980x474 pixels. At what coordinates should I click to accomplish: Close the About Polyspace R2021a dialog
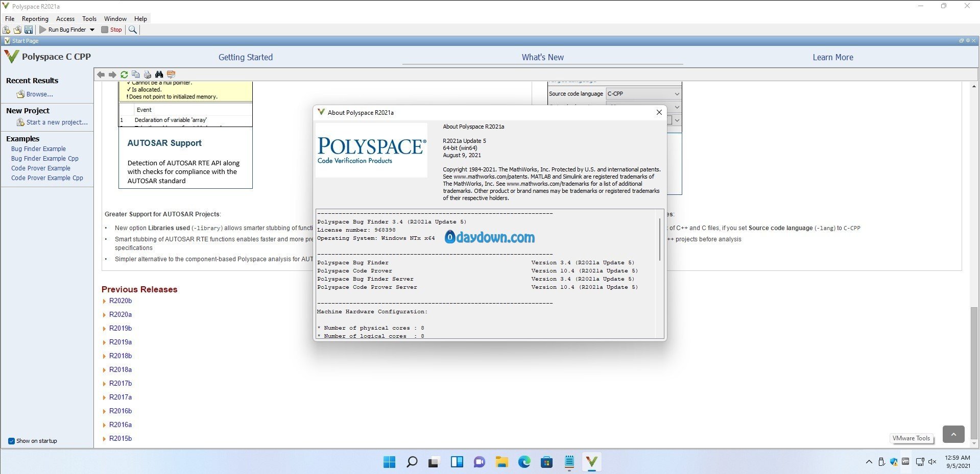coord(659,112)
